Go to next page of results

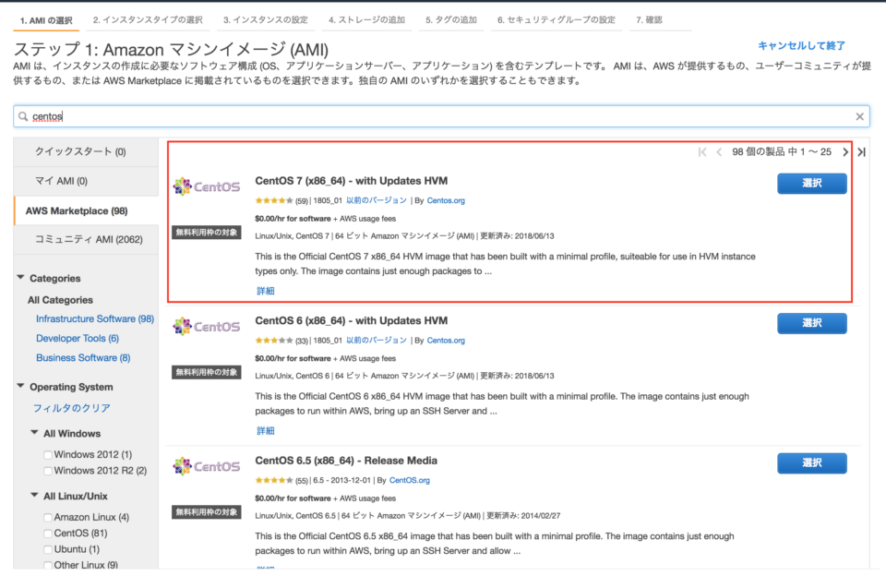click(x=845, y=151)
